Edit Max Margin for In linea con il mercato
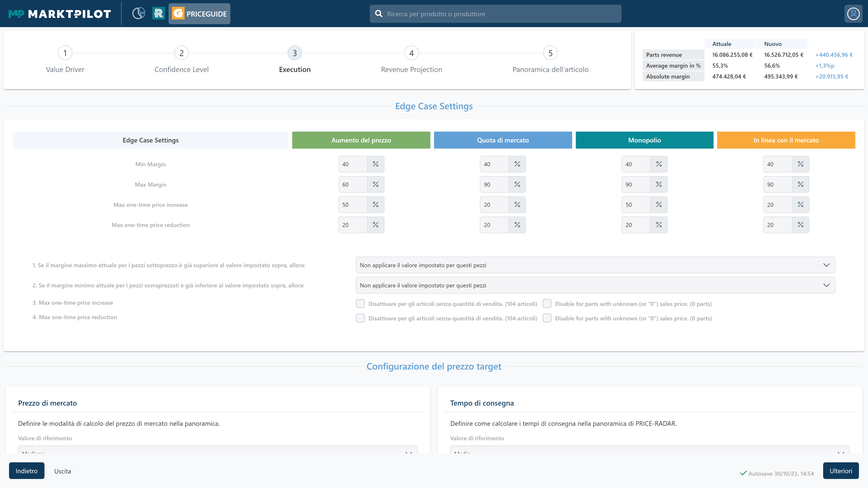868x488 pixels. (777, 184)
